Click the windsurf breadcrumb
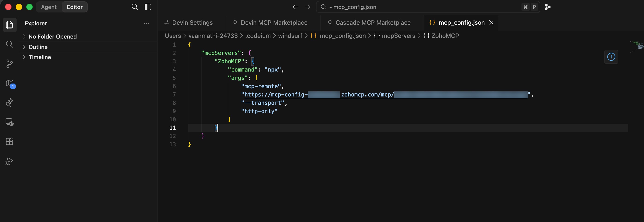This screenshot has width=644, height=222. coord(290,36)
